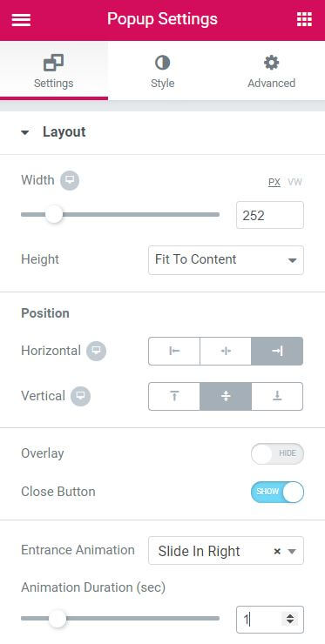This screenshot has width=325, height=644.
Task: Switch to the Style tab
Action: tap(162, 71)
